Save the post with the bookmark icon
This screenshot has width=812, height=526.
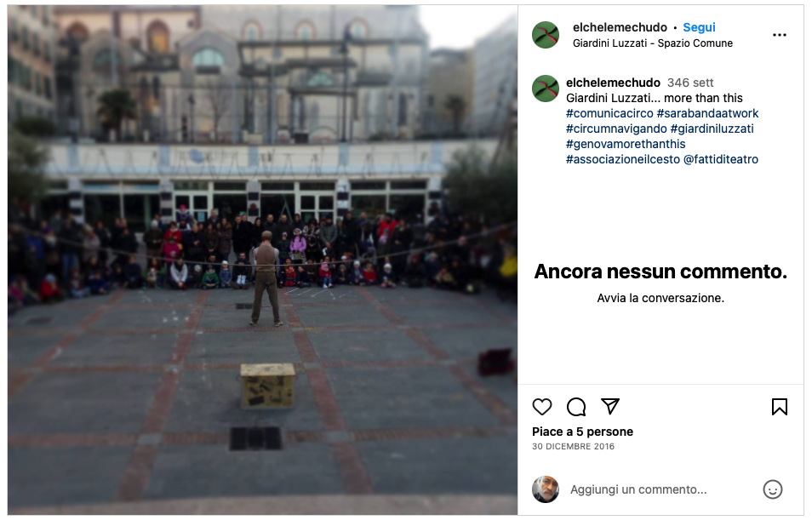(x=780, y=407)
